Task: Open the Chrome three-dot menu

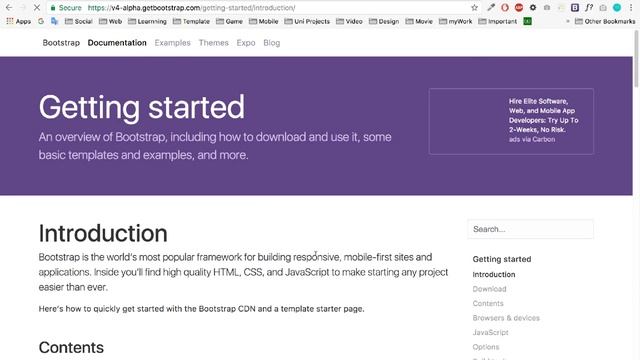Action: click(631, 7)
